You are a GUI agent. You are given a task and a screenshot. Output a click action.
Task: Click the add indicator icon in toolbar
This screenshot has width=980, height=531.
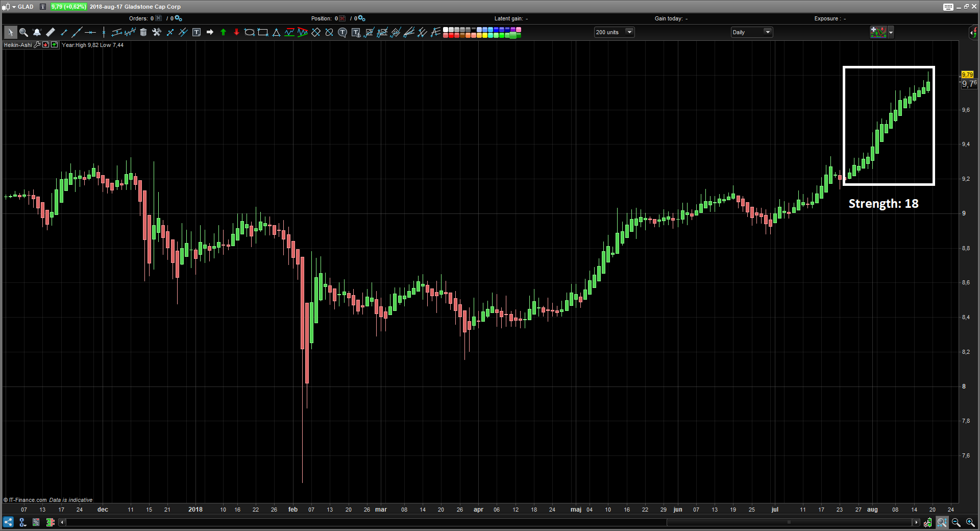coord(878,32)
